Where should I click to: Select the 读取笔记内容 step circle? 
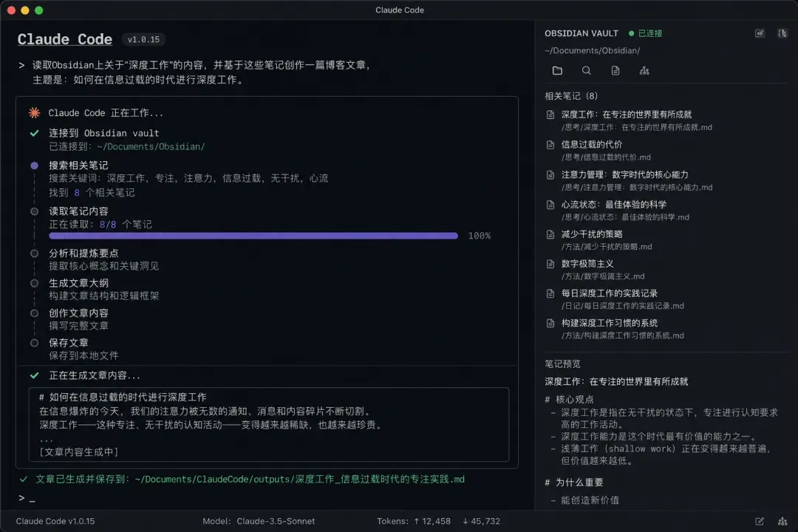point(34,211)
